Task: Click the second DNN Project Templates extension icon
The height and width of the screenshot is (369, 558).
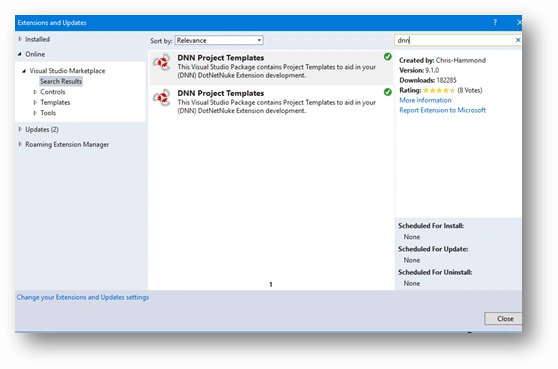Action: (162, 97)
